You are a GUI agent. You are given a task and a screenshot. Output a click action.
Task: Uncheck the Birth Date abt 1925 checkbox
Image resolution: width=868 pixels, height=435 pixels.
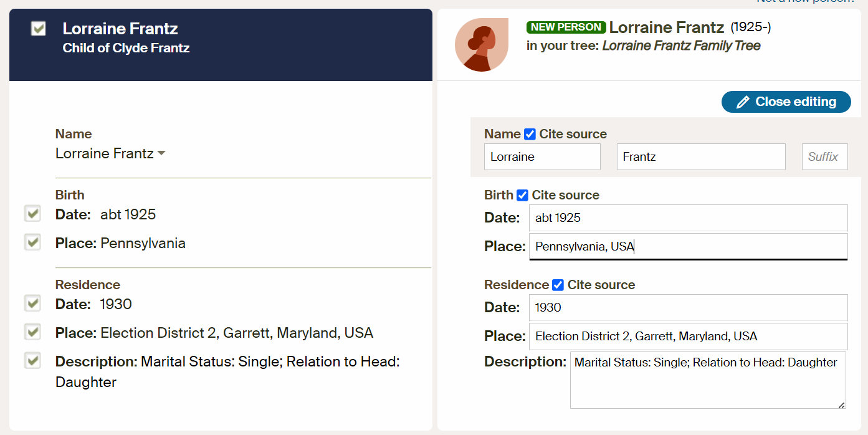[x=32, y=214]
